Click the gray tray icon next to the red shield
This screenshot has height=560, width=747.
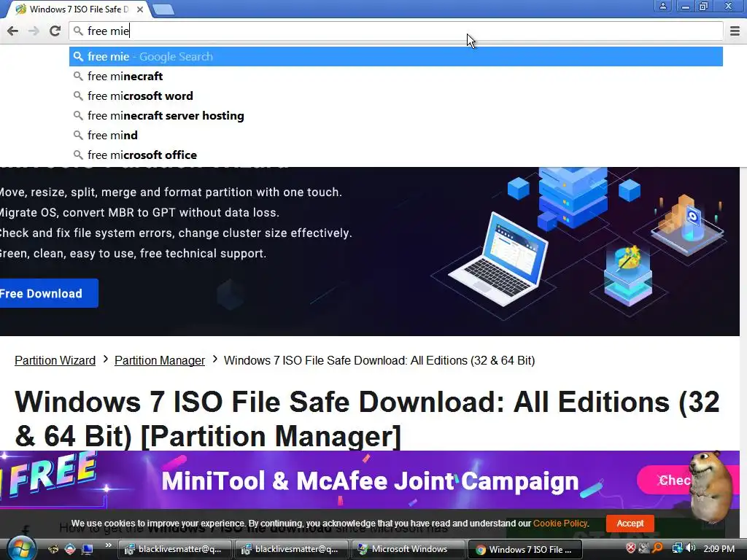644,548
